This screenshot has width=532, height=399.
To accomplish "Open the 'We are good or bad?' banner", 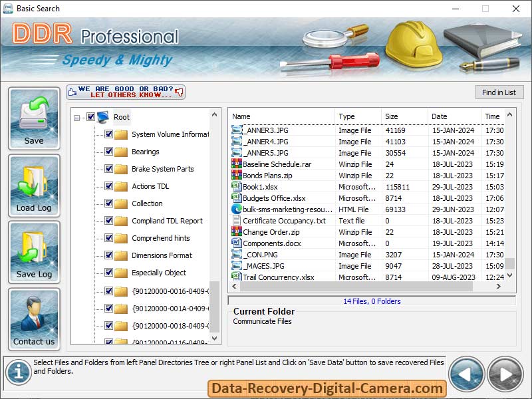I will click(x=126, y=92).
